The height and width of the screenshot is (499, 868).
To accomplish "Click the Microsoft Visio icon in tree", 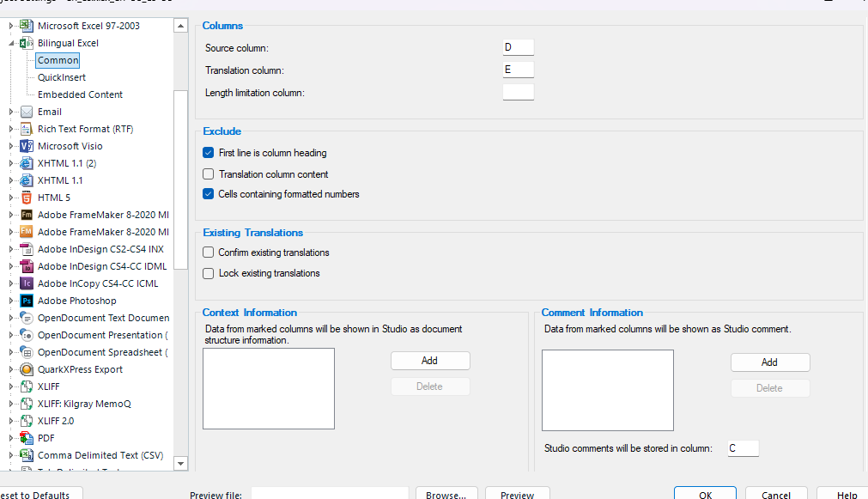I will [27, 146].
